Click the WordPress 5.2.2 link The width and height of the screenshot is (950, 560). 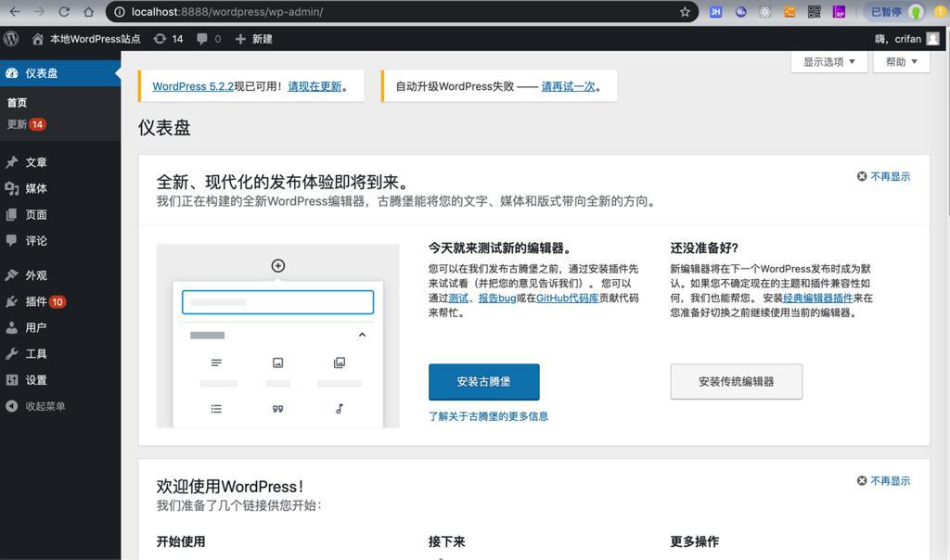coord(193,86)
